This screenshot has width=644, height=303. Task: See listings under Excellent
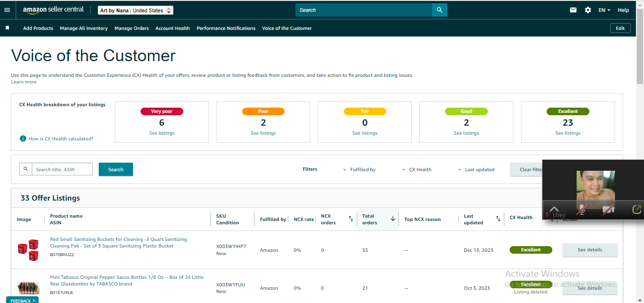[x=568, y=133]
